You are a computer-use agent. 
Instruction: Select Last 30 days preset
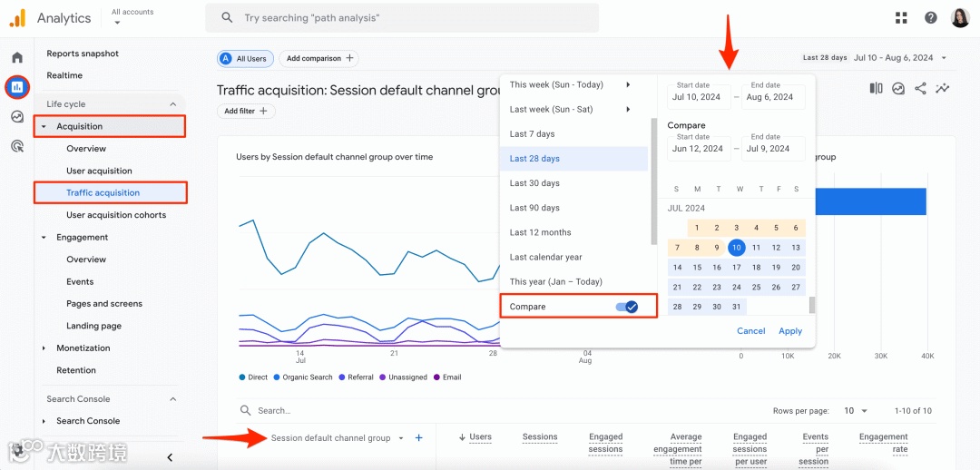click(573, 183)
